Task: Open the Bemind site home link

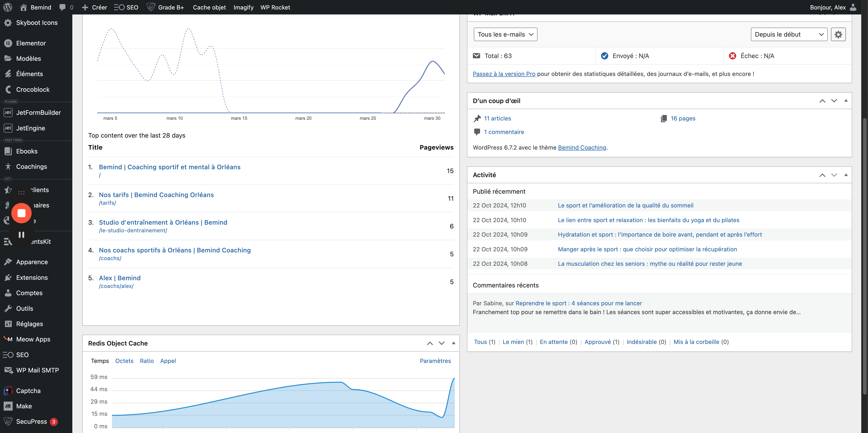Action: point(36,7)
